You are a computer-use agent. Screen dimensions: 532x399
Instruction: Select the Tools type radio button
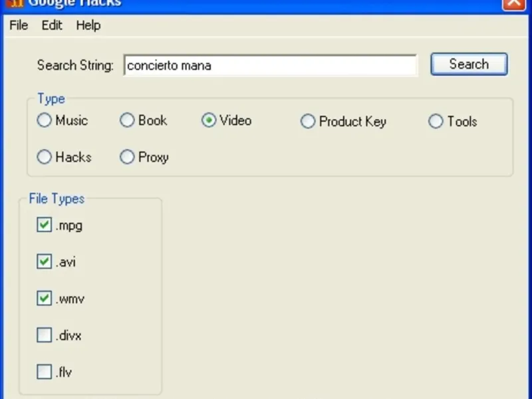tap(436, 121)
